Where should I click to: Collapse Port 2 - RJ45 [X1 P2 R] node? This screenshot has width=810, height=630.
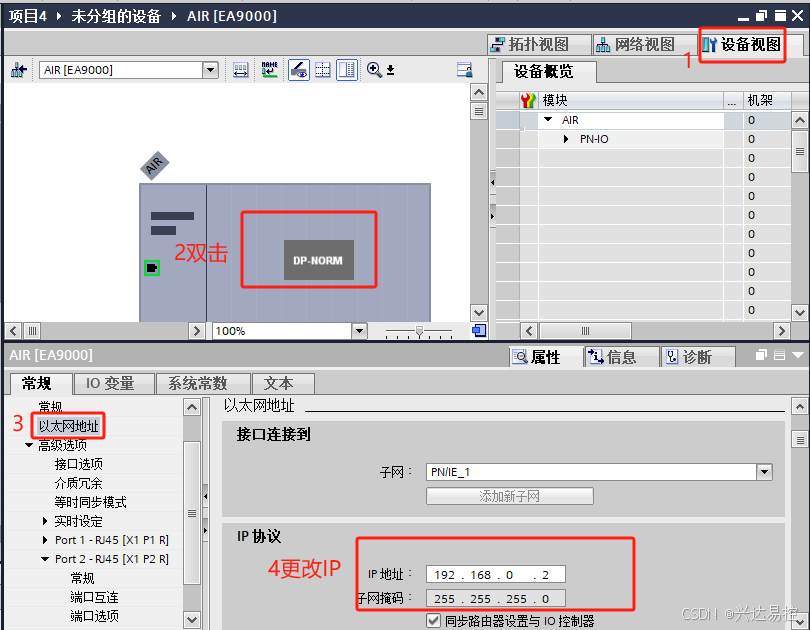click(45, 559)
